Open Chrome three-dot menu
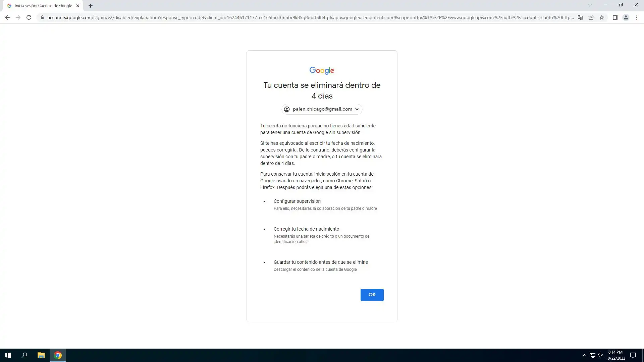Screen dimensions: 644x362 point(637,17)
